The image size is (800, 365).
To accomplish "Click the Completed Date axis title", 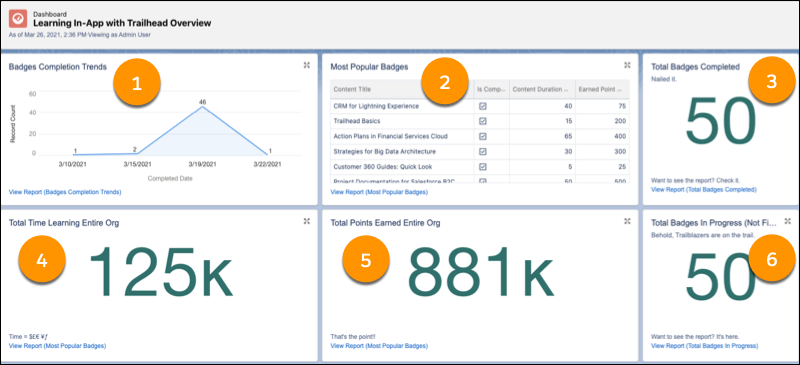I will pos(170,178).
